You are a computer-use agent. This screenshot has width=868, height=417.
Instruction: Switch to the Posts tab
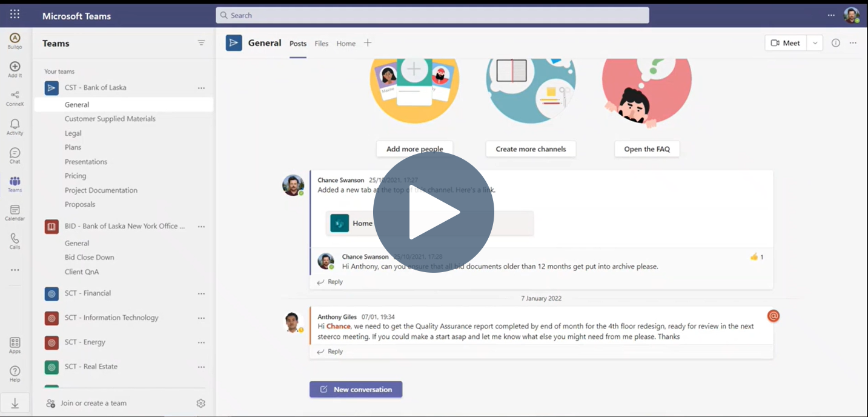pos(298,44)
